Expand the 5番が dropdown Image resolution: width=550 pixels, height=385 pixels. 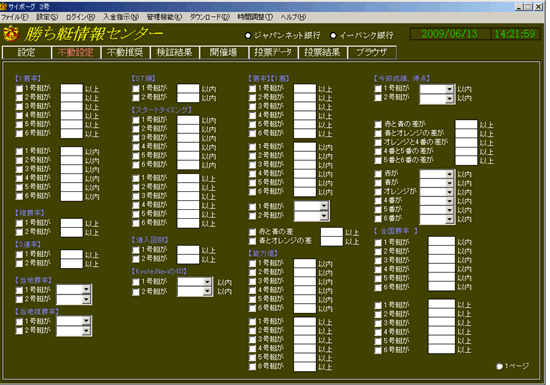point(449,210)
